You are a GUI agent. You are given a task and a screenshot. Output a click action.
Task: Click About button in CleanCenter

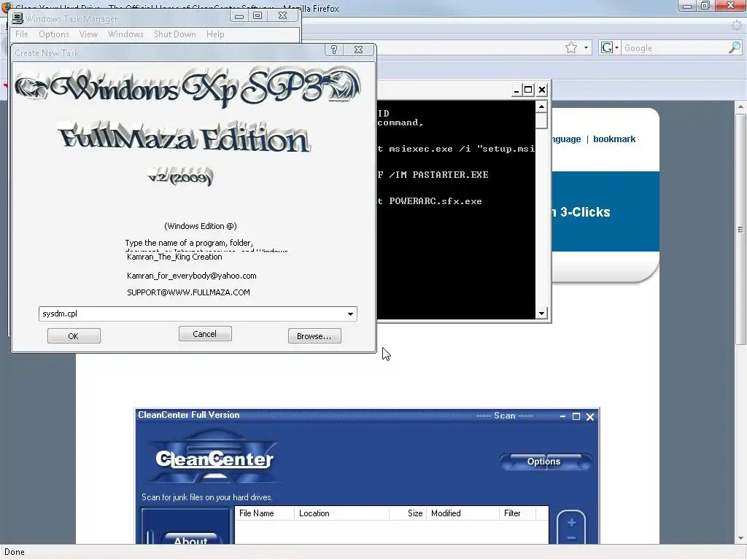(x=190, y=539)
